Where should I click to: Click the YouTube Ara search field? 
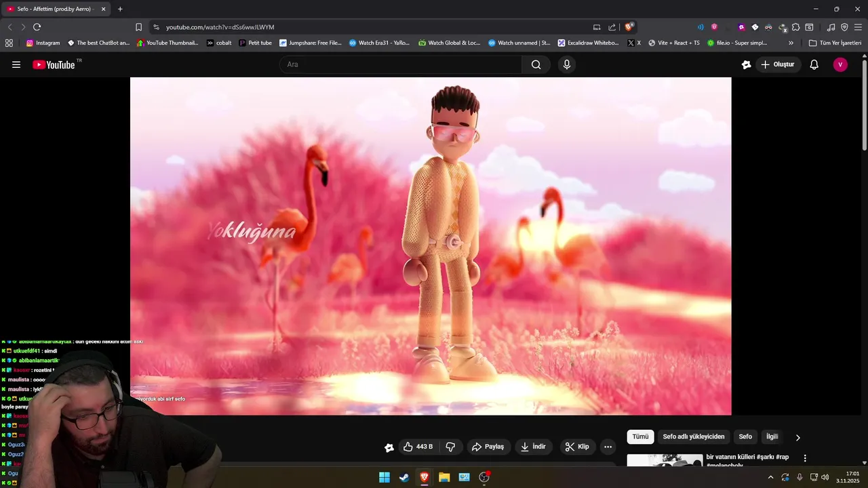click(400, 64)
